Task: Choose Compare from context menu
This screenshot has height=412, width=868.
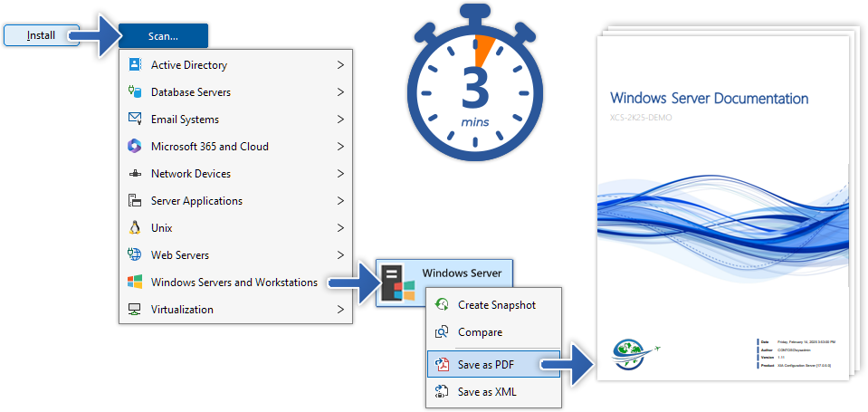Action: [494, 332]
